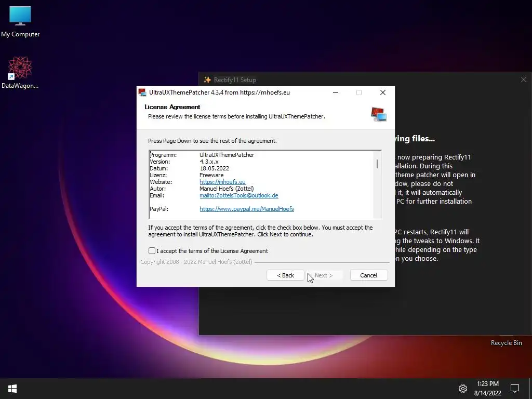
Task: Open the https://mhoefs.eu website link
Action: click(x=222, y=182)
